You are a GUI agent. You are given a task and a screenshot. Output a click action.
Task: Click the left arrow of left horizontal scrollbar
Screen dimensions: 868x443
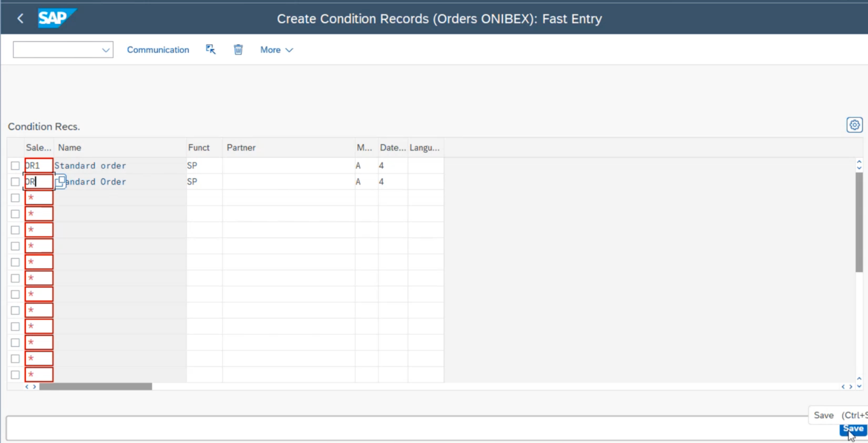pos(27,386)
